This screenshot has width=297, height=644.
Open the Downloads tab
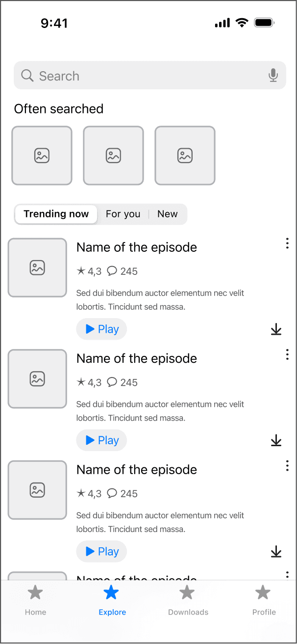pyautogui.click(x=188, y=600)
